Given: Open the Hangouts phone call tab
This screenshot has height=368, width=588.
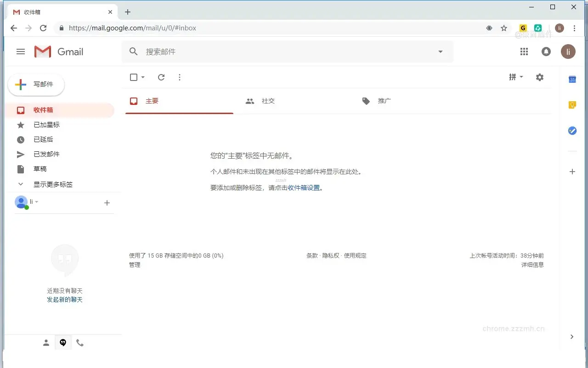Looking at the screenshot, I should [80, 342].
